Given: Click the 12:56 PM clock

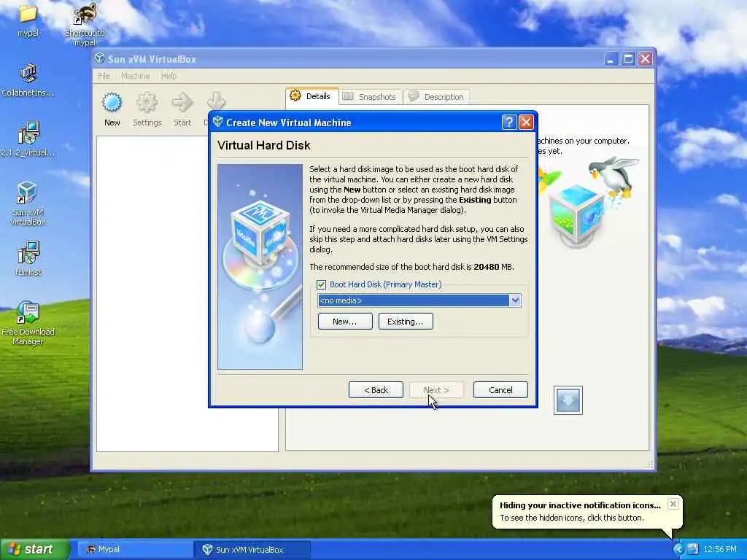Looking at the screenshot, I should pyautogui.click(x=720, y=549).
